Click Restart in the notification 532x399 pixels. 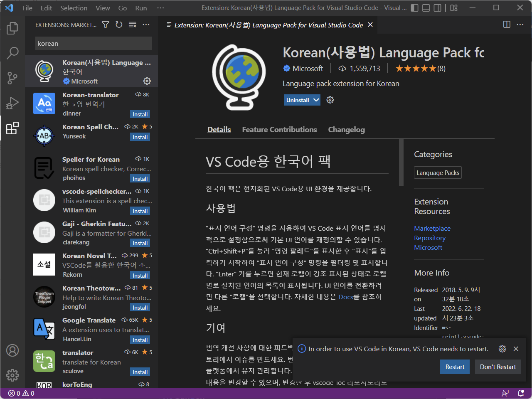pyautogui.click(x=455, y=367)
